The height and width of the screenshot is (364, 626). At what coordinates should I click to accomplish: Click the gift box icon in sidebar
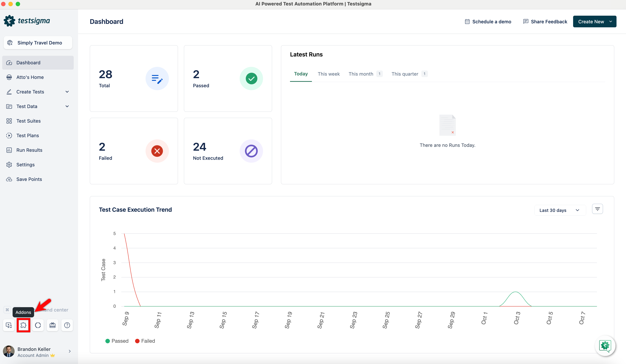[x=52, y=325]
